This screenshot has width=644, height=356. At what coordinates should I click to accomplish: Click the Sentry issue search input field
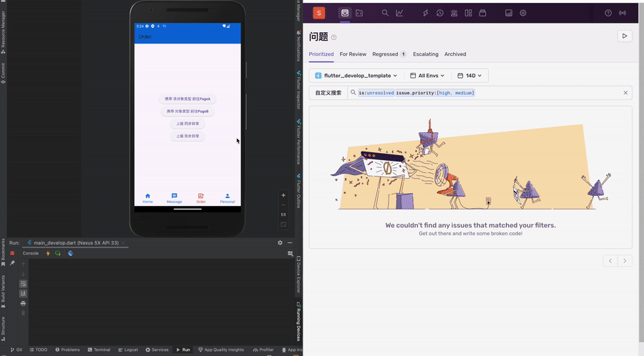489,93
